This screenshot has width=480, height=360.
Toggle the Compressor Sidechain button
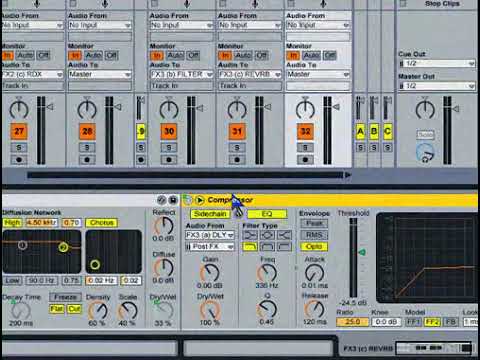pos(210,214)
